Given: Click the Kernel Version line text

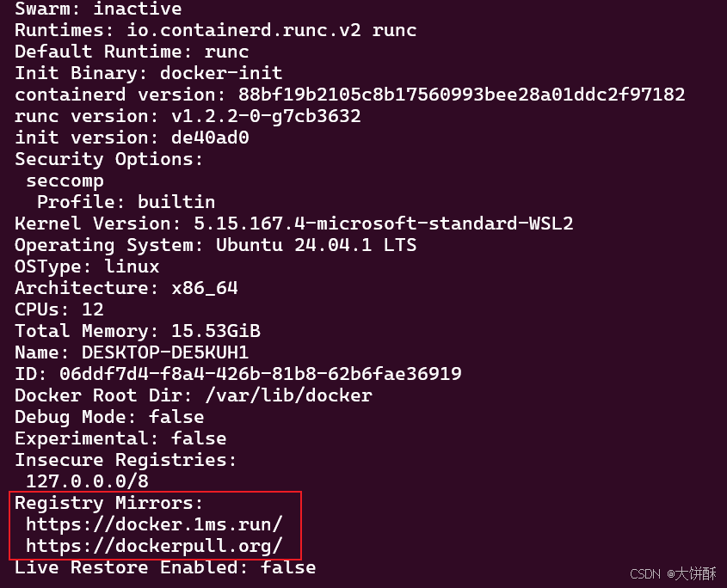Looking at the screenshot, I should pos(294,224).
